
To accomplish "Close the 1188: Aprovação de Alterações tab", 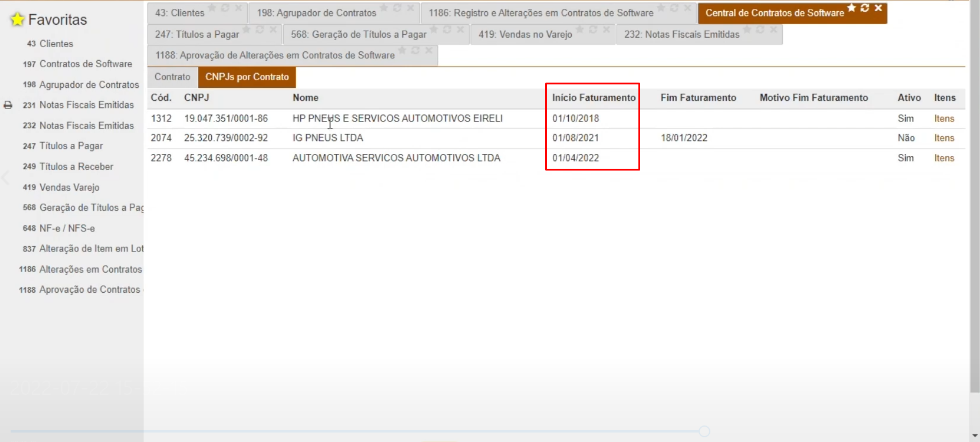I will [x=429, y=51].
